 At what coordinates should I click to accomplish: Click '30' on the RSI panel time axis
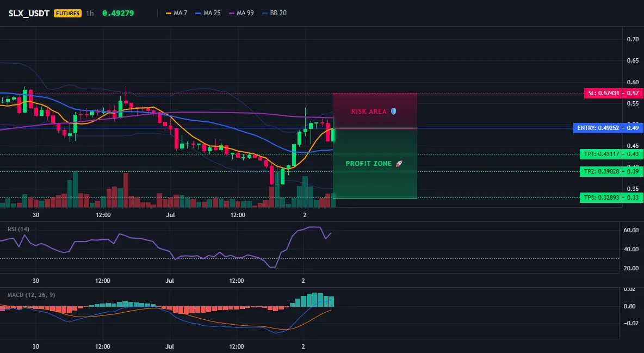[36, 281]
